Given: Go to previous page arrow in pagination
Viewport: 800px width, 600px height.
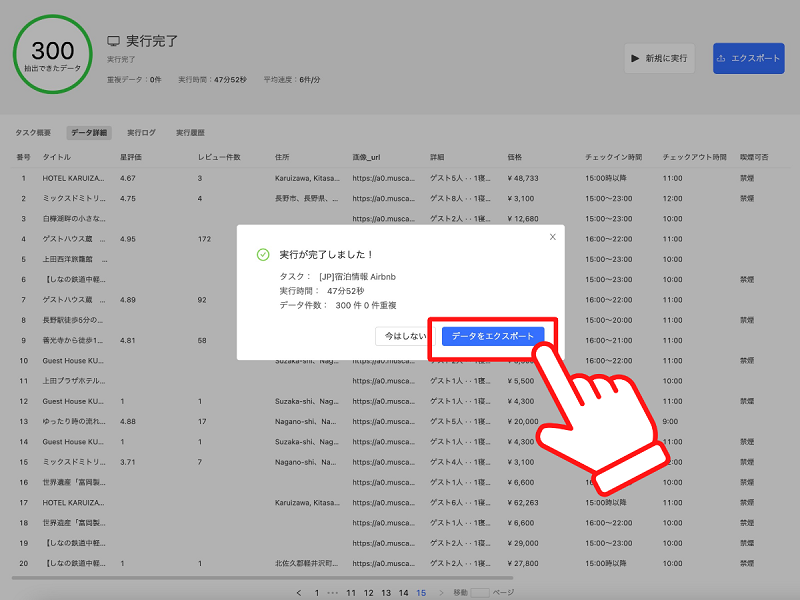Looking at the screenshot, I should tap(298, 592).
